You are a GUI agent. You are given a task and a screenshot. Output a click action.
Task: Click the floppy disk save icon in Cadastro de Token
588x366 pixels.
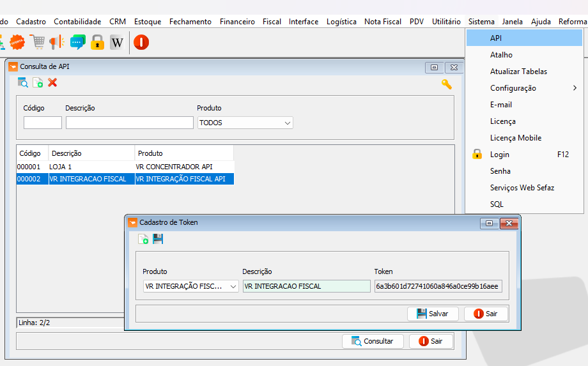coord(158,239)
